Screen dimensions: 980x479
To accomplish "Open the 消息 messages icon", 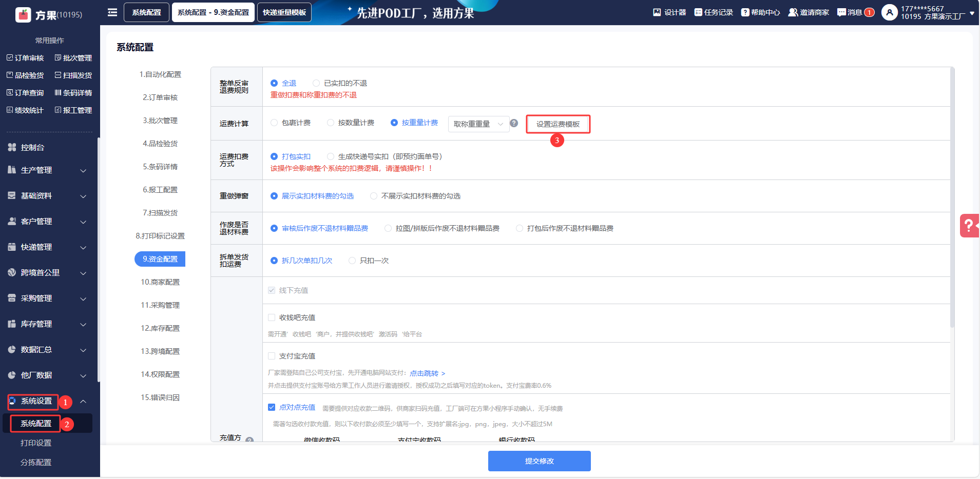I will click(841, 12).
